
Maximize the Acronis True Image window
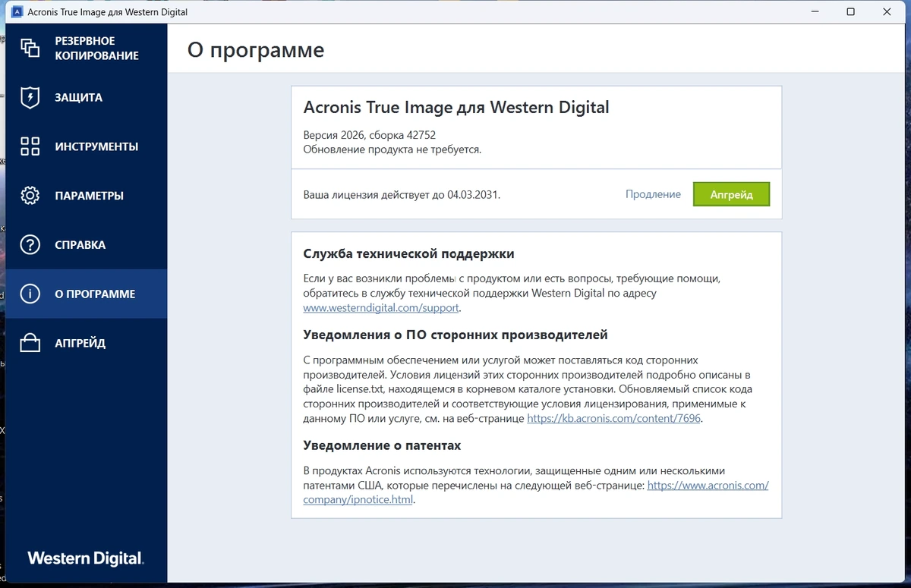click(x=850, y=12)
